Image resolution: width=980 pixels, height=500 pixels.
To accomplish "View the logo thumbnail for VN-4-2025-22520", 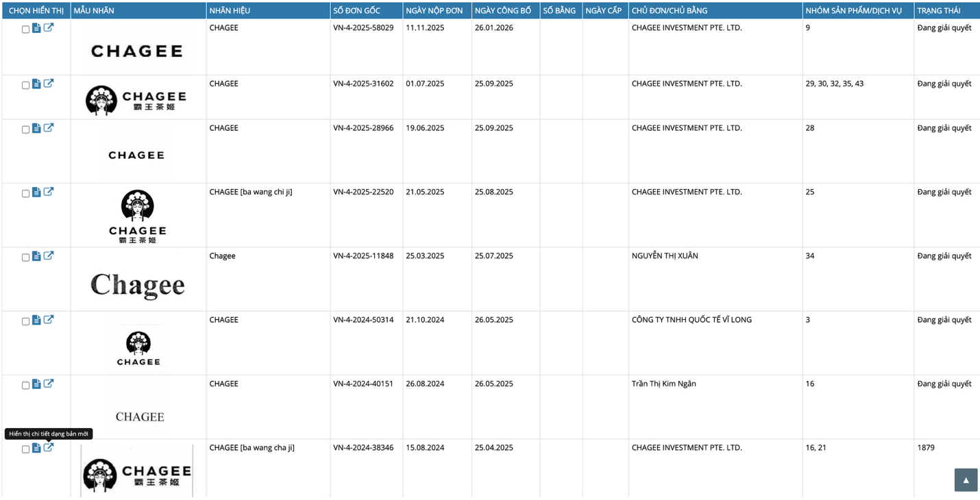I will click(137, 216).
